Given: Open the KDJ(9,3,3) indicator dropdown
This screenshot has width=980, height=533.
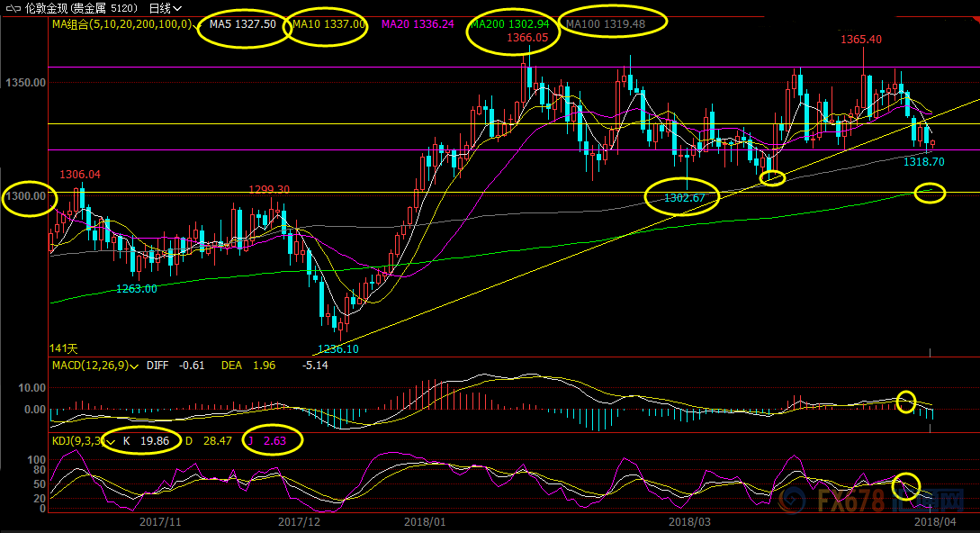Looking at the screenshot, I should pos(110,442).
